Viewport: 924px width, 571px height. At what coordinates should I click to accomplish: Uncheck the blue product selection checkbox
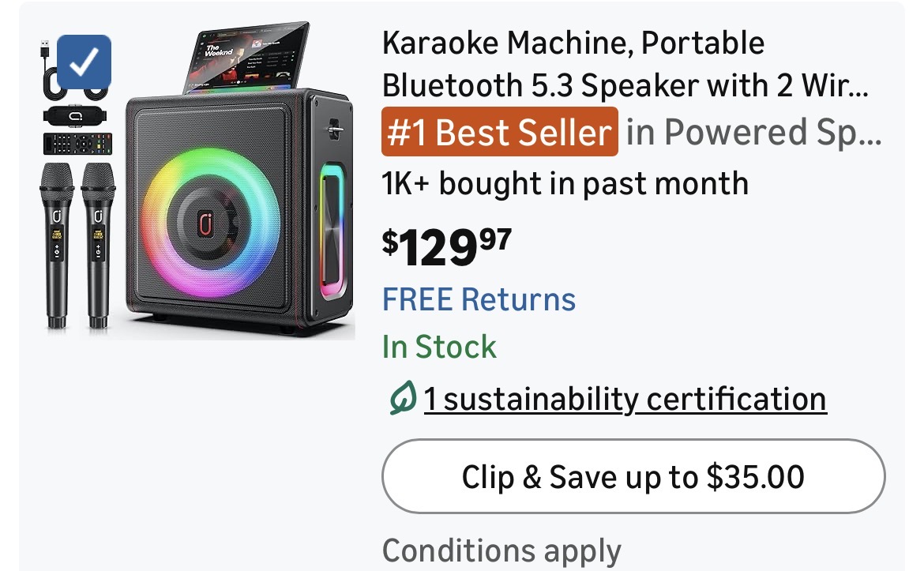(85, 62)
